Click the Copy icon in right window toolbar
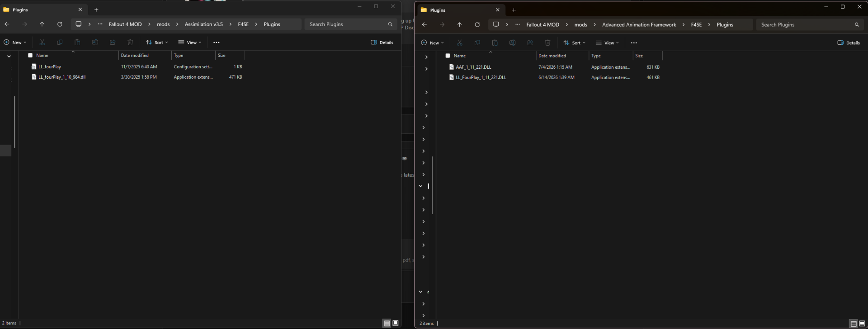Image resolution: width=868 pixels, height=329 pixels. 477,43
